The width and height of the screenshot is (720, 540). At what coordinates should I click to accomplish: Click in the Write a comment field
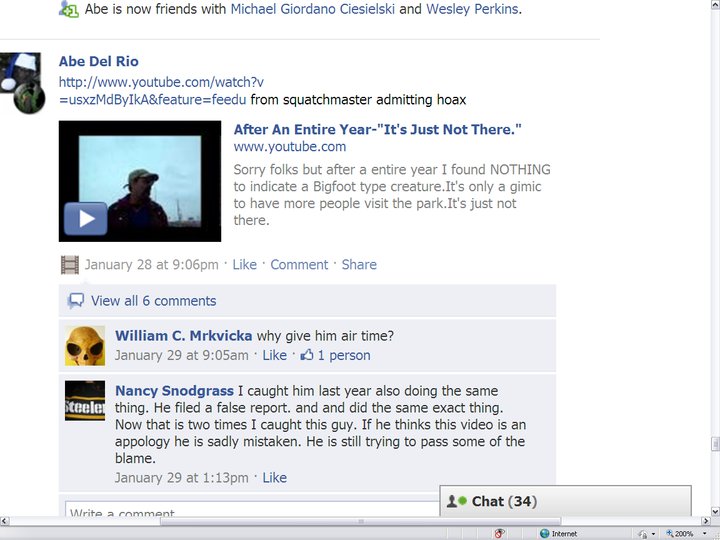[x=252, y=509]
